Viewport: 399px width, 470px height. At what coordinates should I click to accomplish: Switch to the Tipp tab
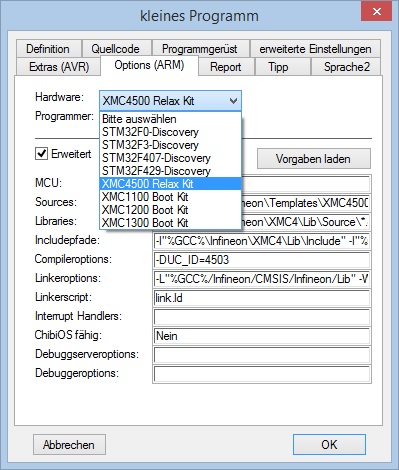pos(279,67)
